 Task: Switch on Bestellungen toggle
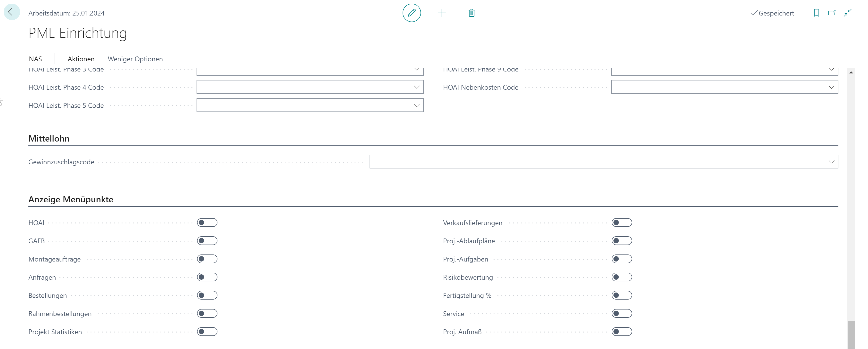click(207, 295)
